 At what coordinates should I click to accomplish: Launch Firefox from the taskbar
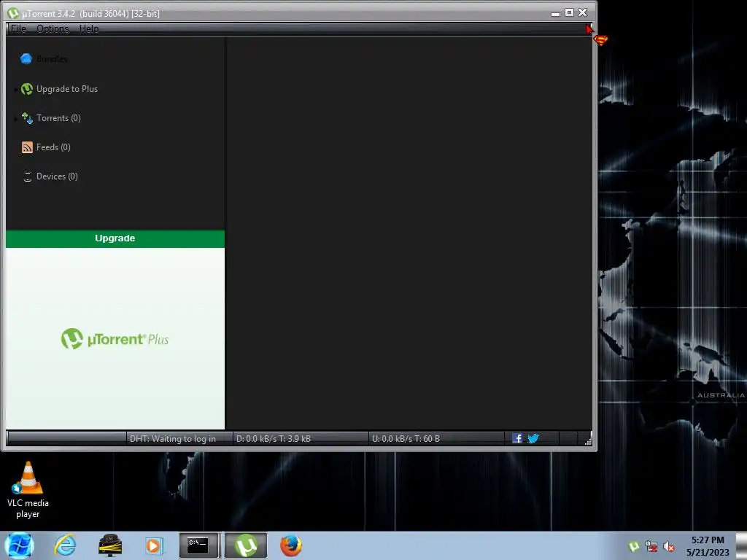[291, 545]
